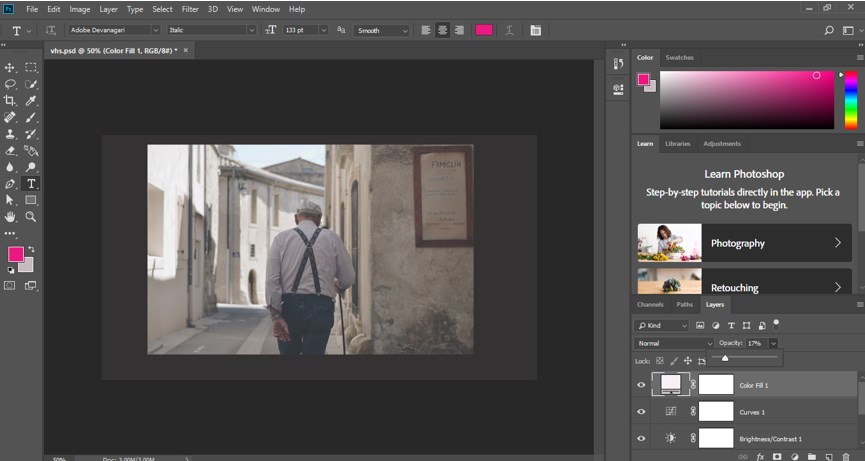Toggle visibility of Curves 1 layer
Image resolution: width=865 pixels, height=461 pixels.
click(x=641, y=411)
